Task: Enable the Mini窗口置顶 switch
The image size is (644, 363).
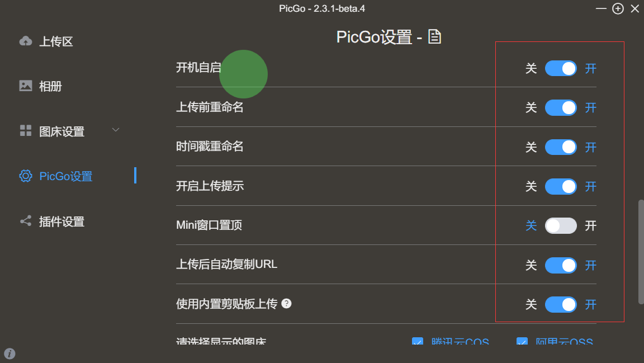Action: coord(561,225)
